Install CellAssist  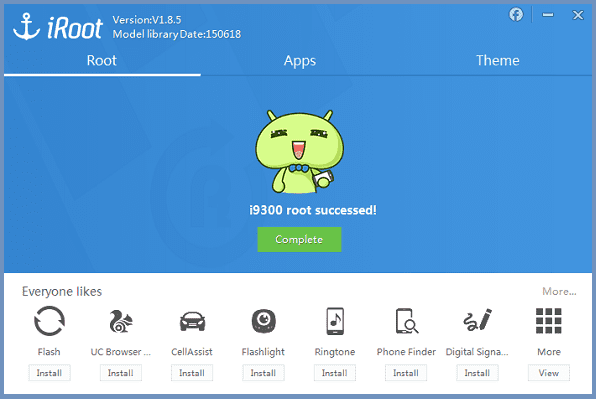192,373
